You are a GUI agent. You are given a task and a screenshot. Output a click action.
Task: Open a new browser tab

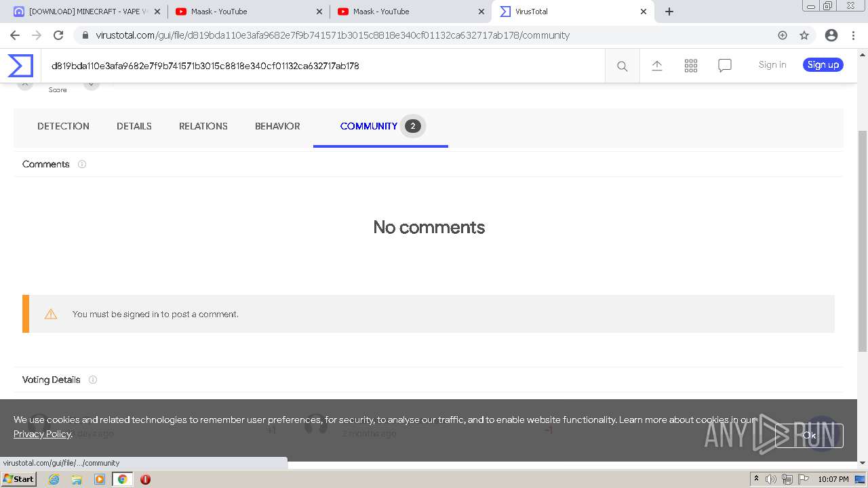669,12
